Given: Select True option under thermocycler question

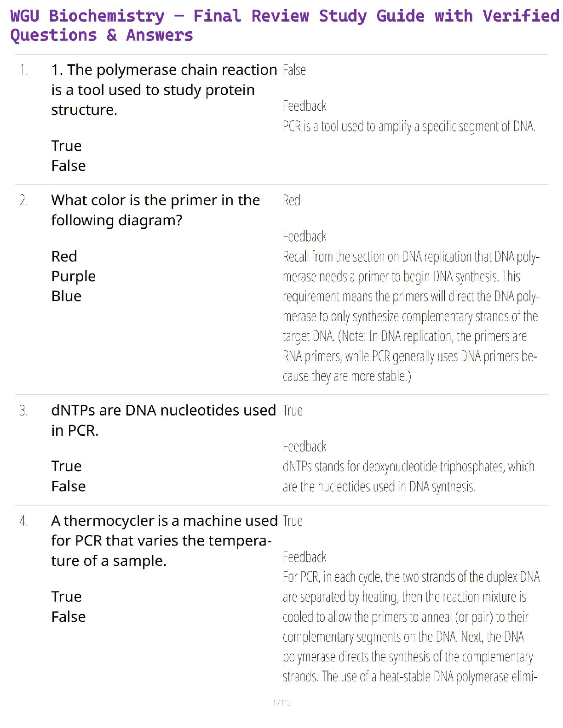Looking at the screenshot, I should (x=66, y=597).
